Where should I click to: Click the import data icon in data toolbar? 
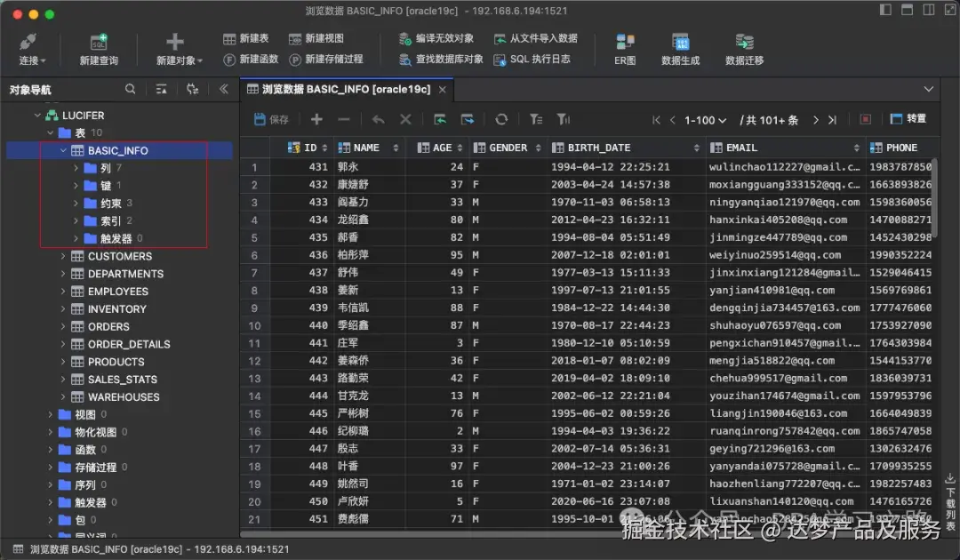coord(440,119)
